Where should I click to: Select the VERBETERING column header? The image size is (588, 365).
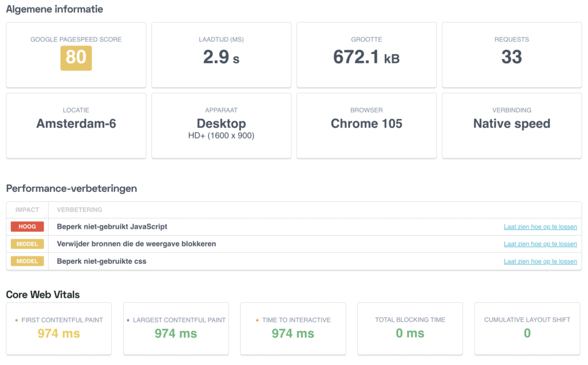79,210
